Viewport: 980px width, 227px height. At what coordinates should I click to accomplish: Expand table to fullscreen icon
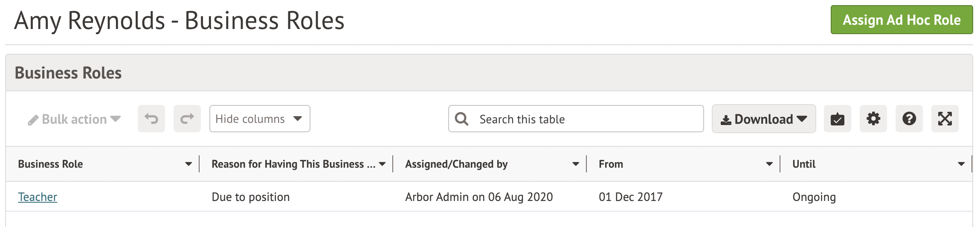tap(945, 119)
